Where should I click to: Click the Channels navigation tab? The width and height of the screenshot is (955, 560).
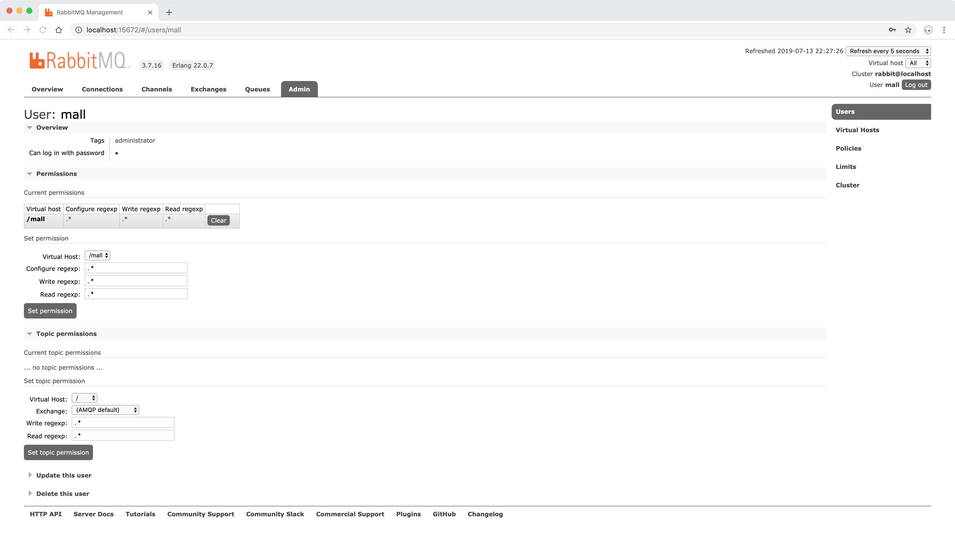(156, 89)
